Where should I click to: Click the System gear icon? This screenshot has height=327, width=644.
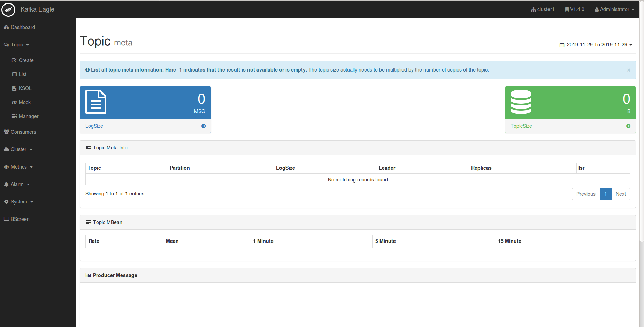coord(6,202)
